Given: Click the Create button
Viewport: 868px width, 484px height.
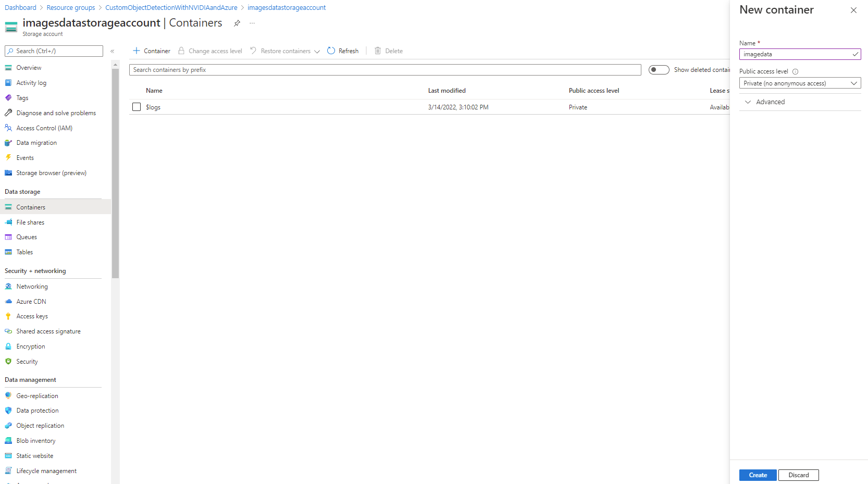Looking at the screenshot, I should pyautogui.click(x=758, y=475).
